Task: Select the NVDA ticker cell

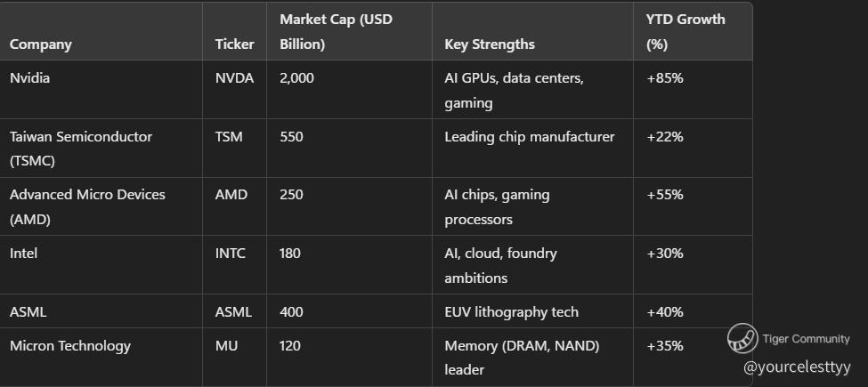Action: click(234, 78)
